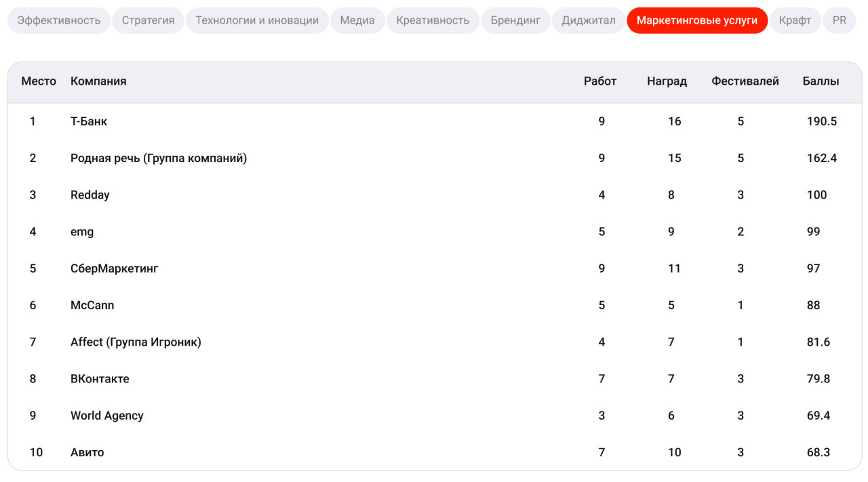
Task: Select the Брендинг tab
Action: (515, 20)
